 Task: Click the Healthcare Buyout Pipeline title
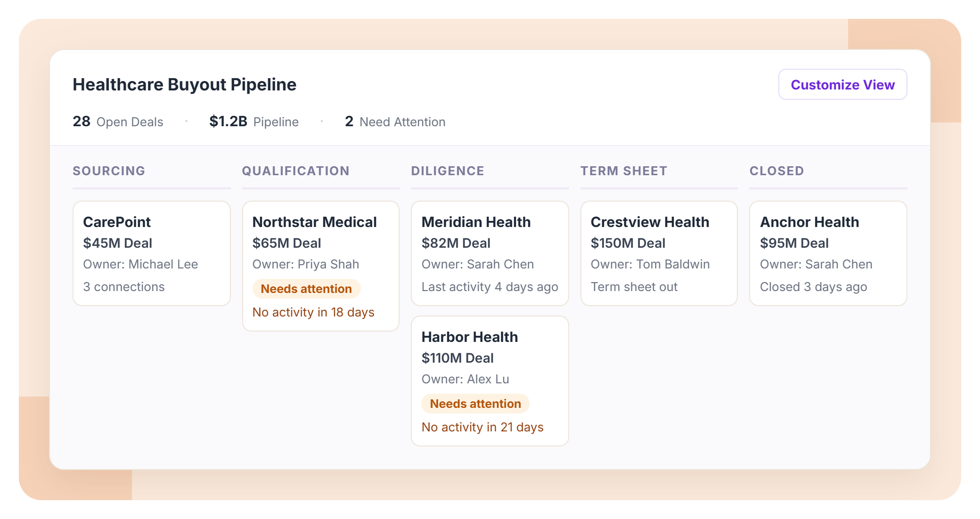pos(185,85)
